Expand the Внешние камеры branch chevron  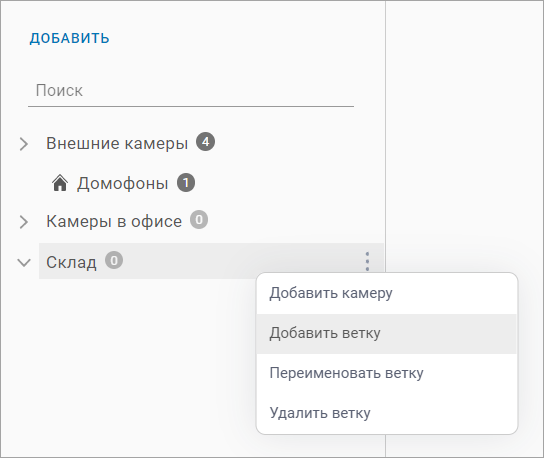(24, 144)
